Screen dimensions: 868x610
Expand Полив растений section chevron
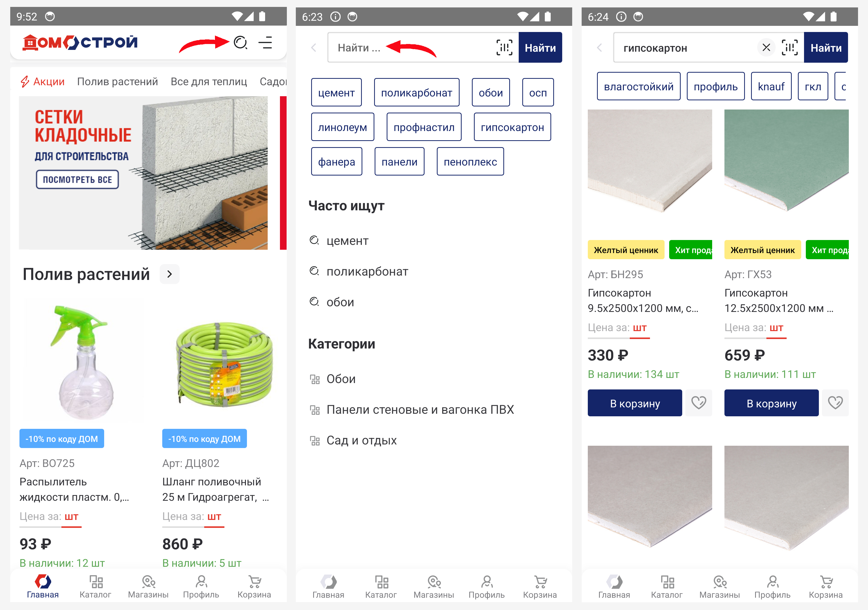click(169, 274)
